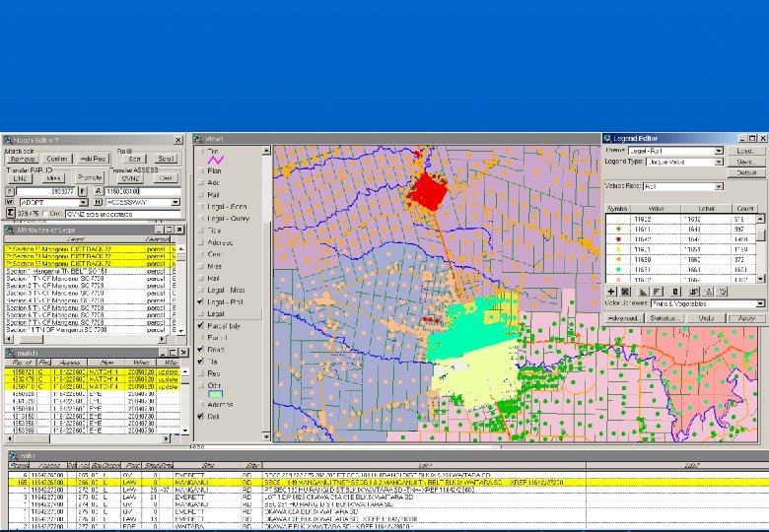Click the Promote button in Match Edit

(x=90, y=177)
